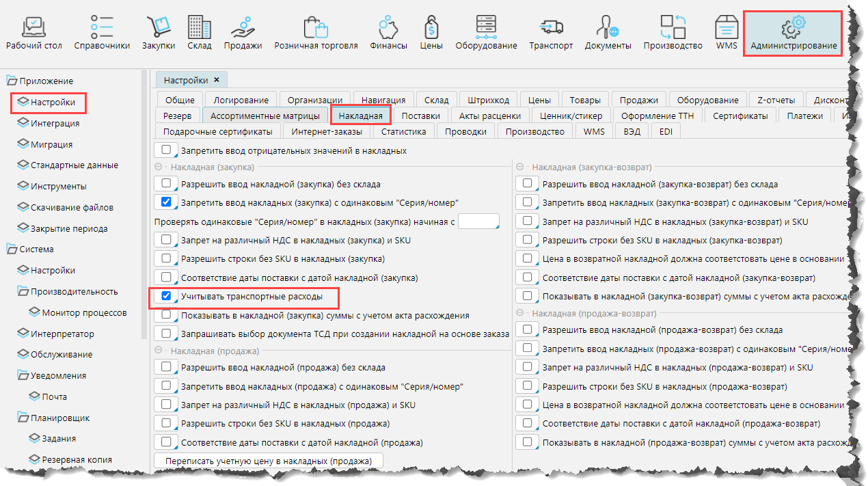Screen dimensions: 868x486
Task: Select Закрытие периода in the sidebar tree
Action: coord(69,228)
